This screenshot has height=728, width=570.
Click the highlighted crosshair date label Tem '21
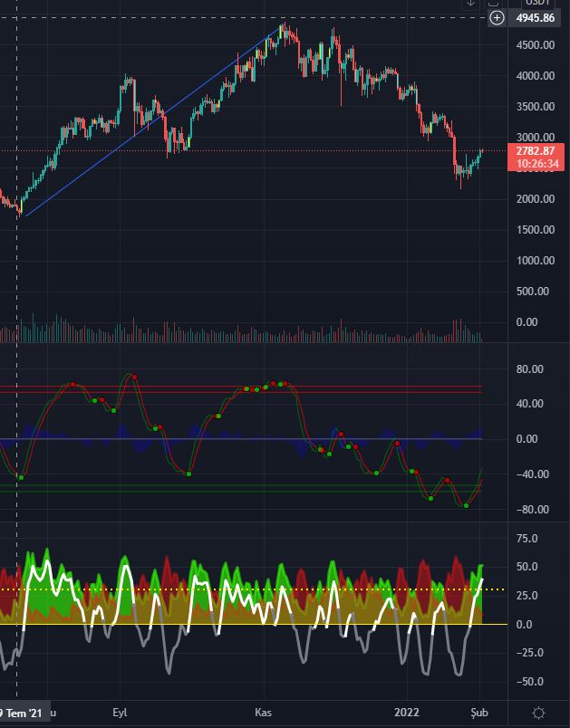24,714
